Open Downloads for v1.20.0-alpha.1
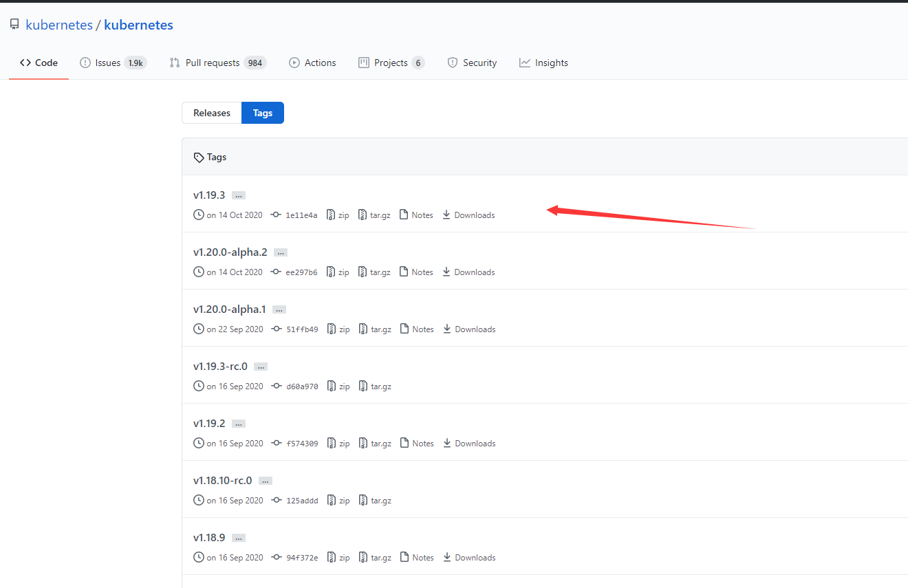The image size is (908, 588). [469, 329]
